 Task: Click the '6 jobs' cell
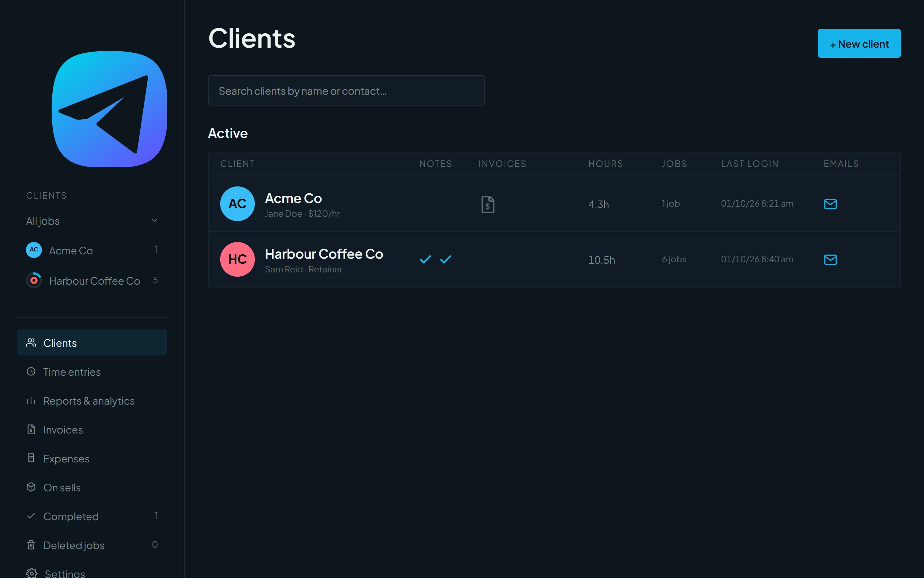674,259
